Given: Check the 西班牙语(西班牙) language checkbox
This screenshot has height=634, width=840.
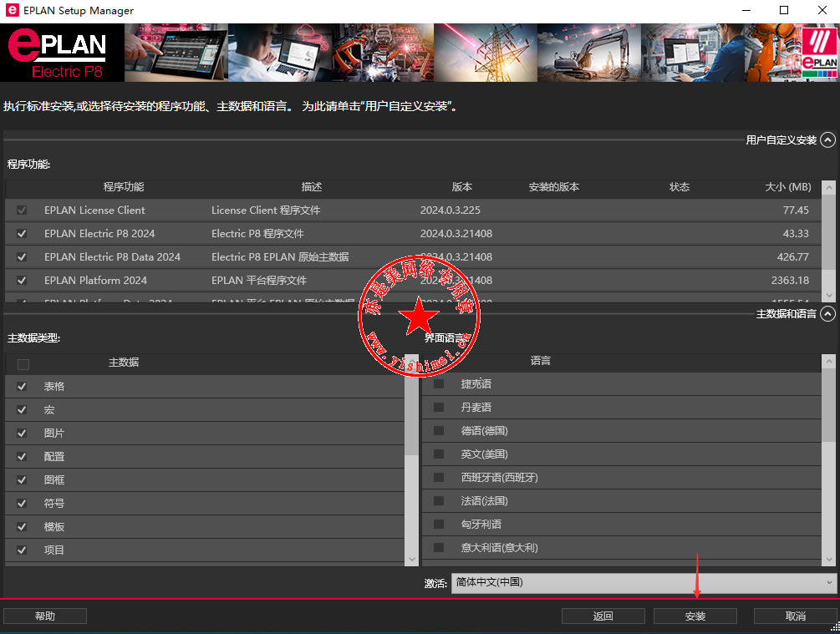Looking at the screenshot, I should (439, 477).
